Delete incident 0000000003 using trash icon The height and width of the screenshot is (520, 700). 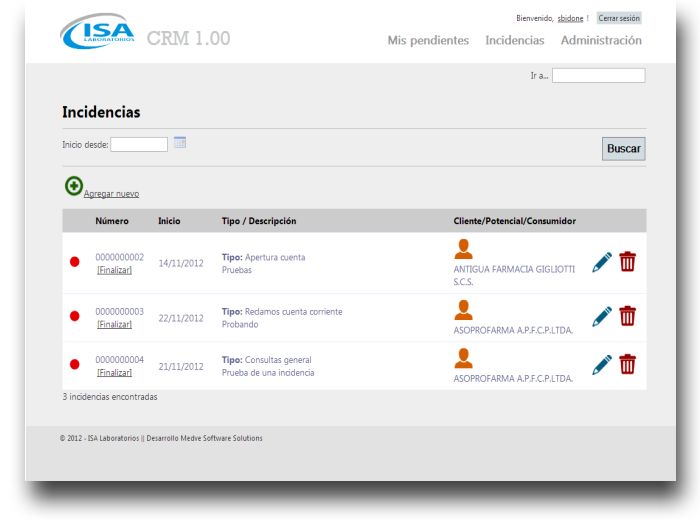point(627,316)
